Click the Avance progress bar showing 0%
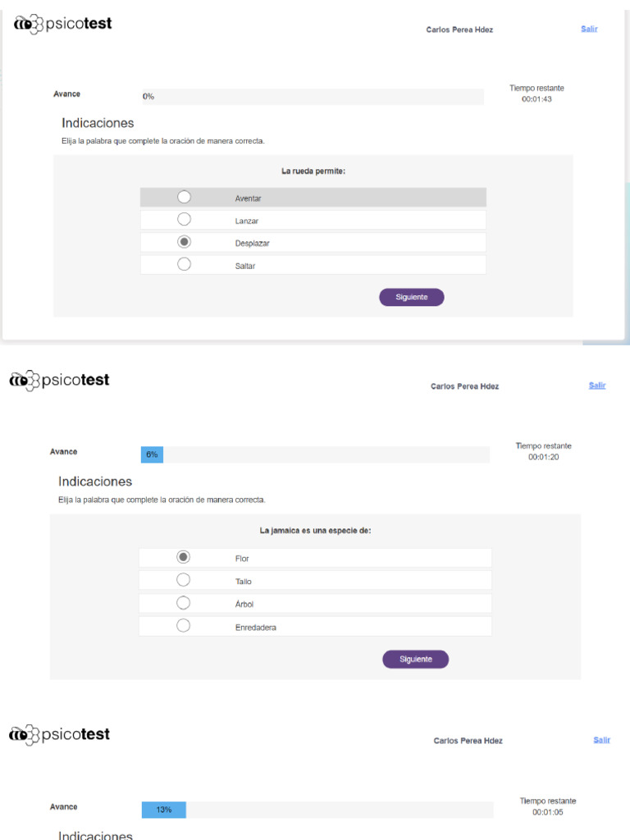The height and width of the screenshot is (840, 630). point(313,97)
